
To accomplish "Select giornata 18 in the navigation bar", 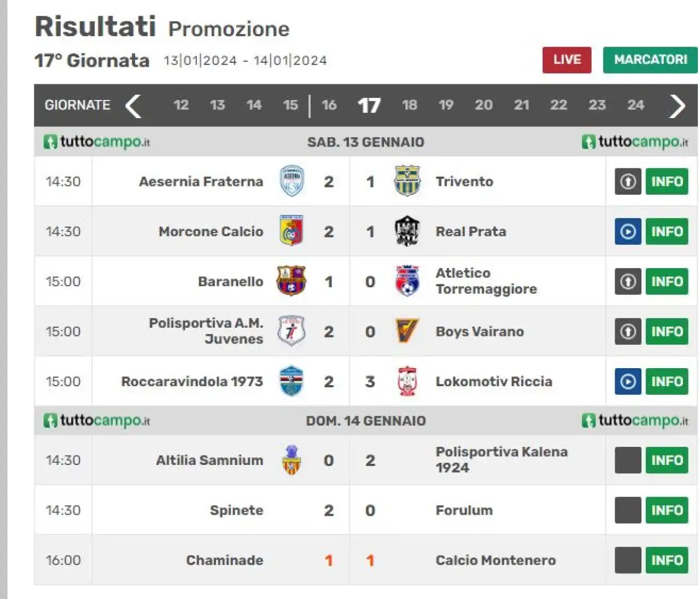I will click(x=410, y=105).
